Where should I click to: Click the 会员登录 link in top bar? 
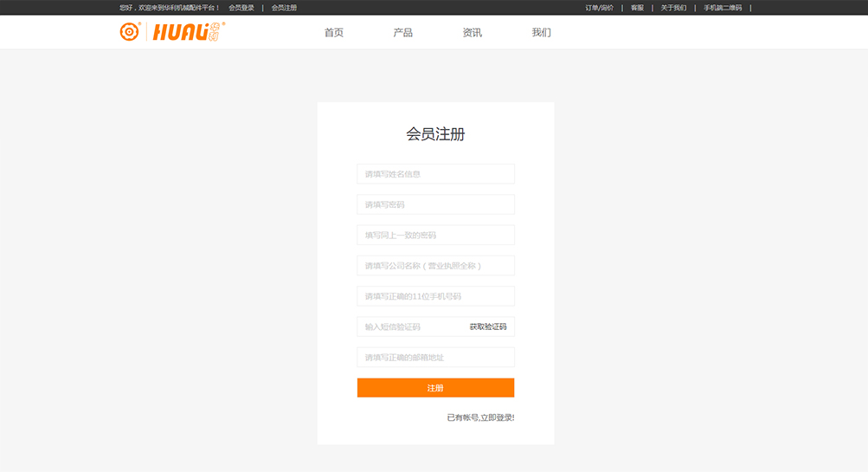[x=241, y=8]
